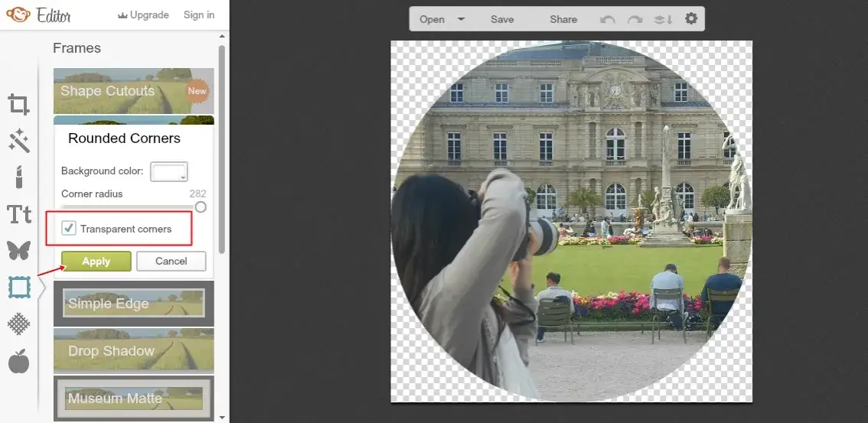This screenshot has width=868, height=423.
Task: Click Share in the top toolbar
Action: (x=563, y=19)
